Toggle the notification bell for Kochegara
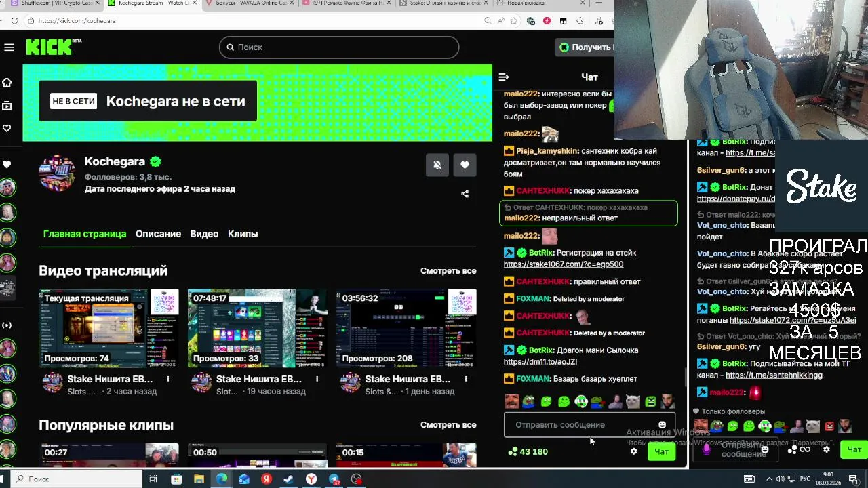The height and width of the screenshot is (488, 868). click(437, 165)
